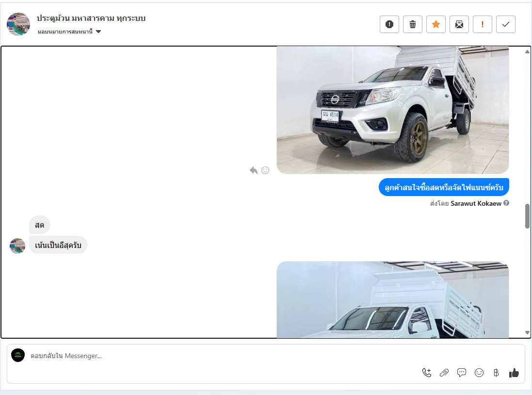
Task: Open help icon next to Sarawut Kokaew
Action: pyautogui.click(x=506, y=203)
